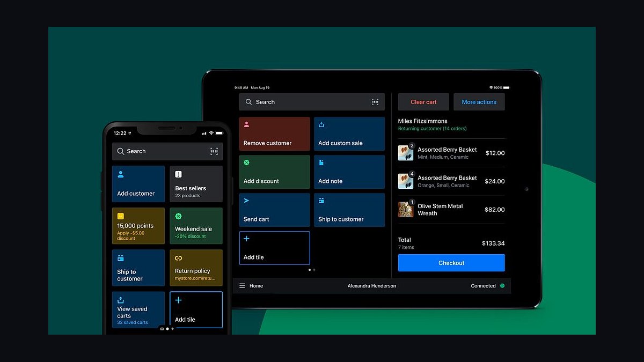Go to Home in tablet bottom bar
Viewport: 644px width, 362px height.
(257, 286)
